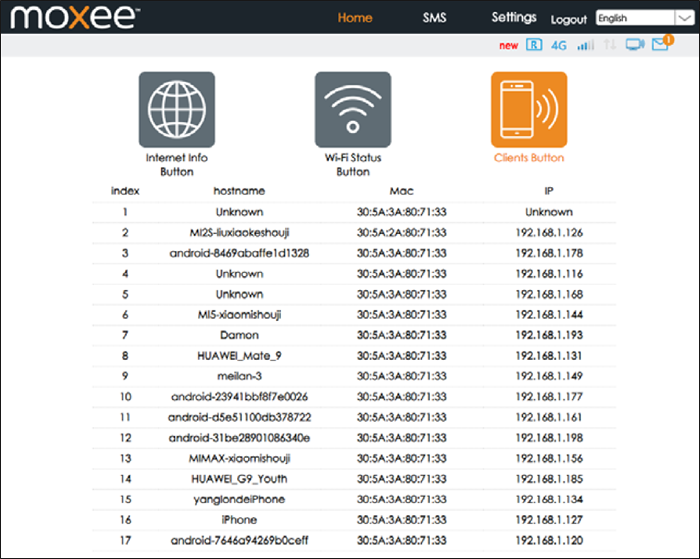Select the orange Clients phone icon
This screenshot has width=700, height=559.
pyautogui.click(x=529, y=109)
